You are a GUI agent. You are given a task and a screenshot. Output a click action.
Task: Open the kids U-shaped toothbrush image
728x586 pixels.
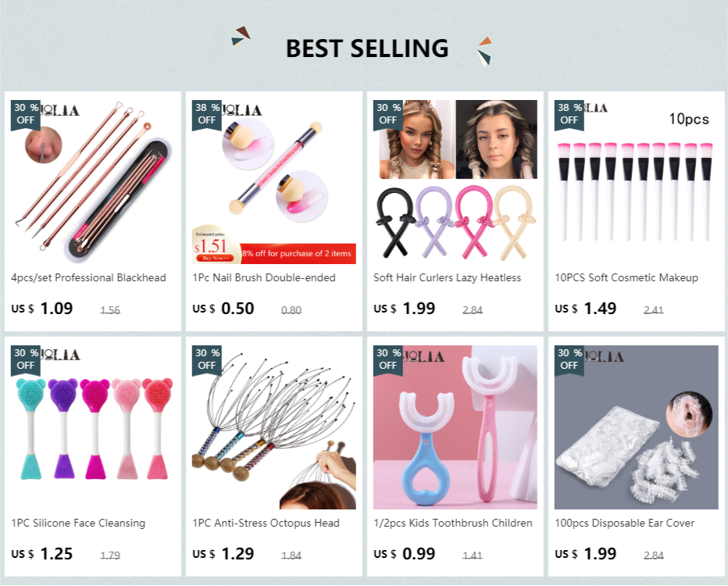click(x=455, y=427)
